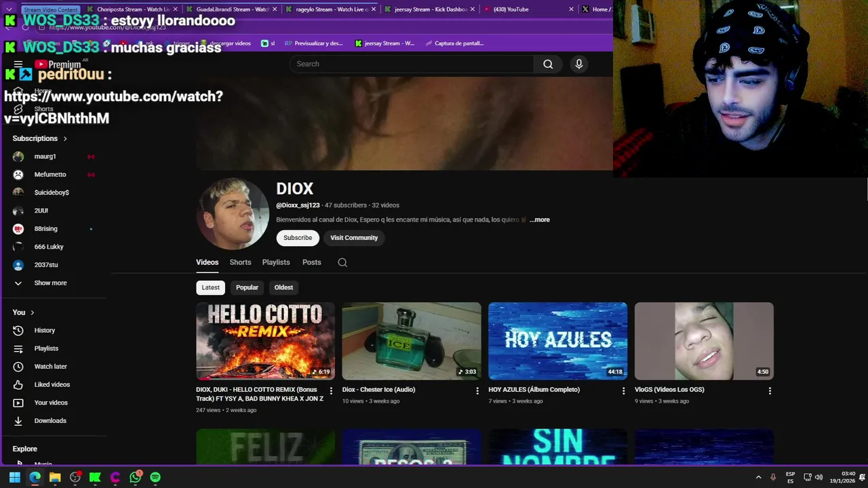
Task: Switch to the channel's Videos tab
Action: [208, 262]
